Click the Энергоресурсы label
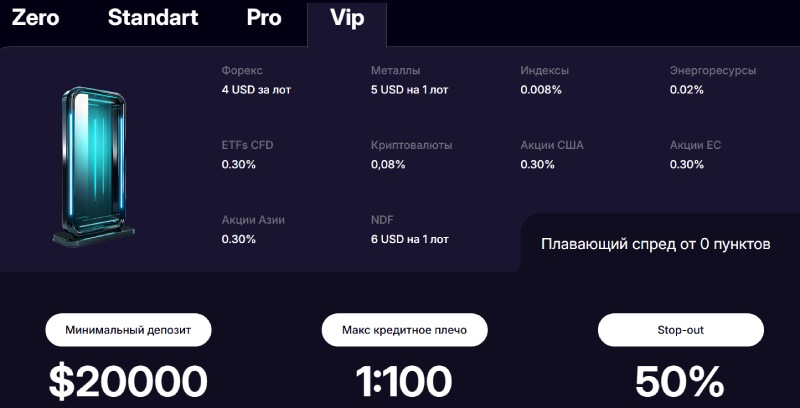Viewport: 800px width, 408px height. tap(712, 71)
